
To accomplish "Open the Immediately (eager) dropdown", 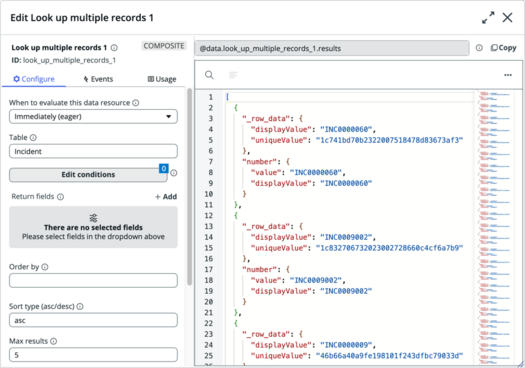I will point(93,117).
